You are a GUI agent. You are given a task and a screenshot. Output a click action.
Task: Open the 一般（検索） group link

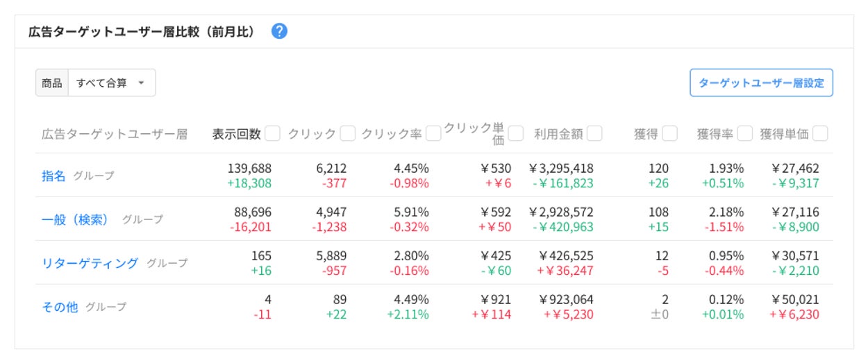click(x=75, y=219)
